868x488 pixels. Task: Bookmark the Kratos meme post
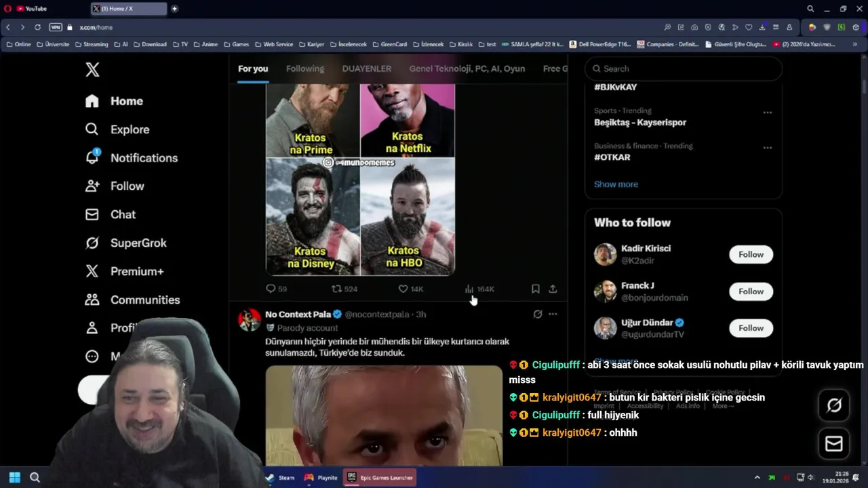(x=535, y=289)
